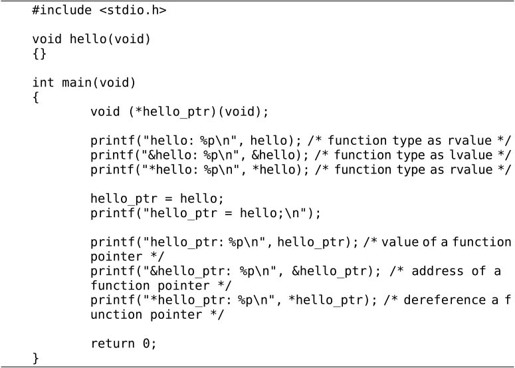515x368 pixels.
Task: Click the final closing brace of main
Action: point(36,359)
